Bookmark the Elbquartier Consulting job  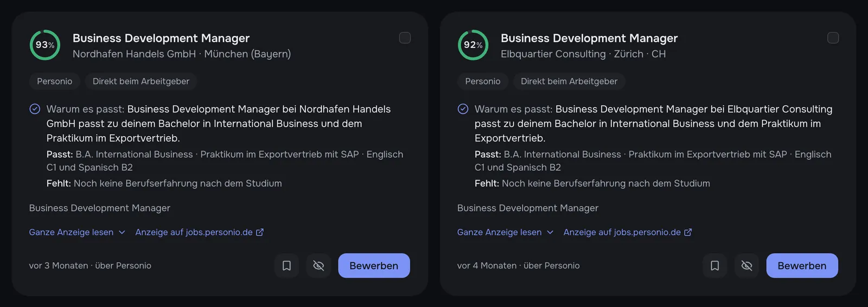pyautogui.click(x=714, y=266)
